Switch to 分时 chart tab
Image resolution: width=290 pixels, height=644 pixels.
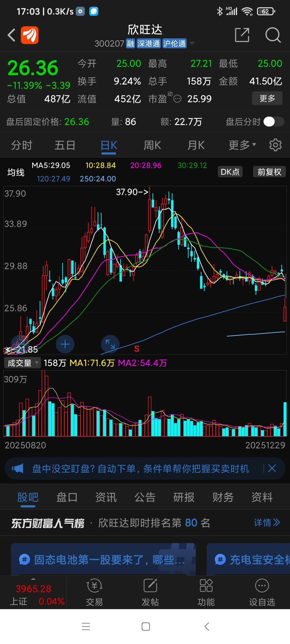pyautogui.click(x=22, y=145)
